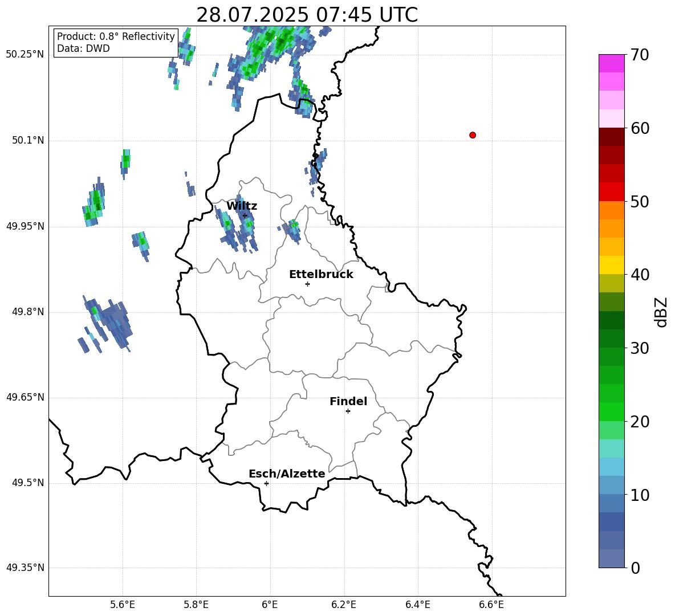Screen dimensions: 675x616
Task: Click the Data: DWD text
Action: pyautogui.click(x=83, y=48)
